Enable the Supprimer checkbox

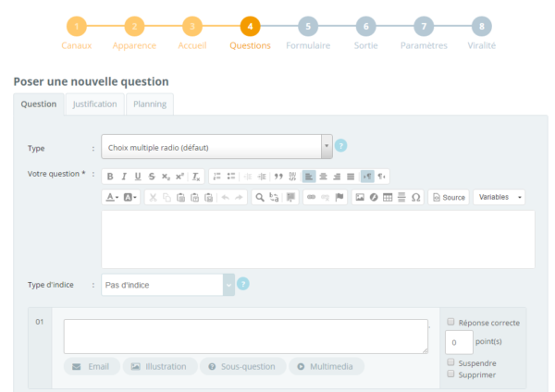450,374
